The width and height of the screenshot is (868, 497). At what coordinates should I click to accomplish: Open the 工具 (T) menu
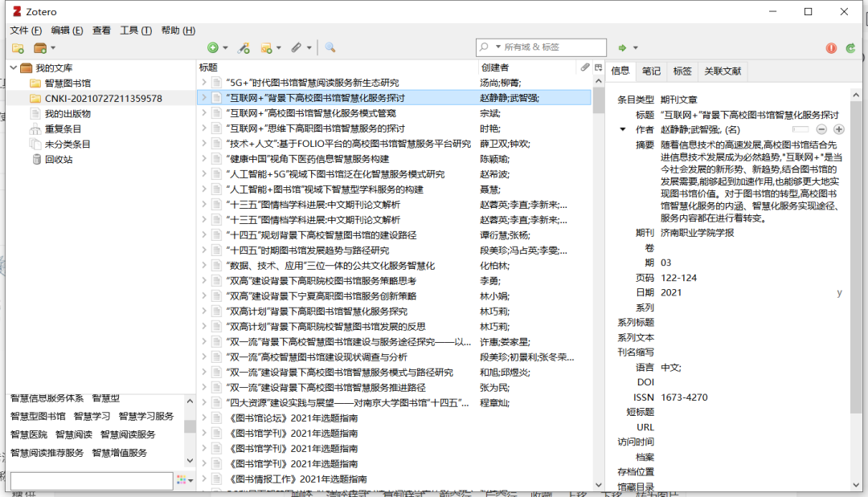(x=136, y=31)
